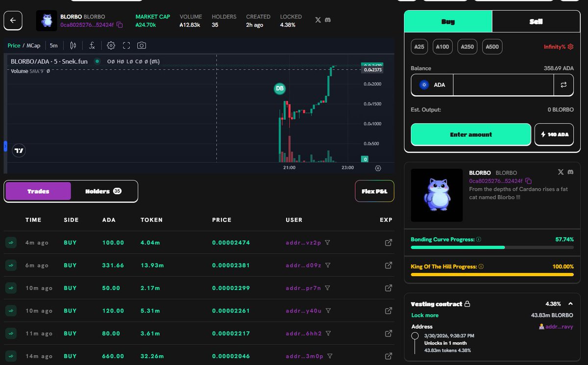588x365 pixels.
Task: Filter trades by user addr...pr7n
Action: 328,287
